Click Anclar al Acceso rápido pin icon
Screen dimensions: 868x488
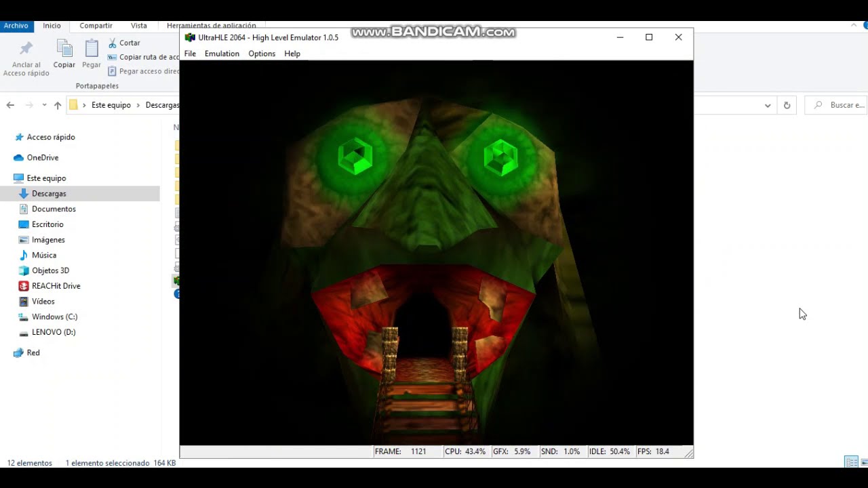click(x=26, y=49)
